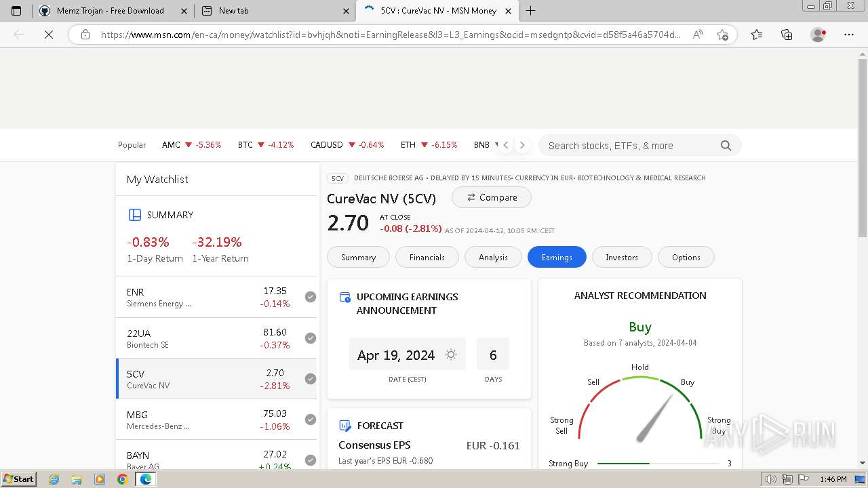Viewport: 868px width, 488px height.
Task: Click the volume tray icon
Action: 771,479
